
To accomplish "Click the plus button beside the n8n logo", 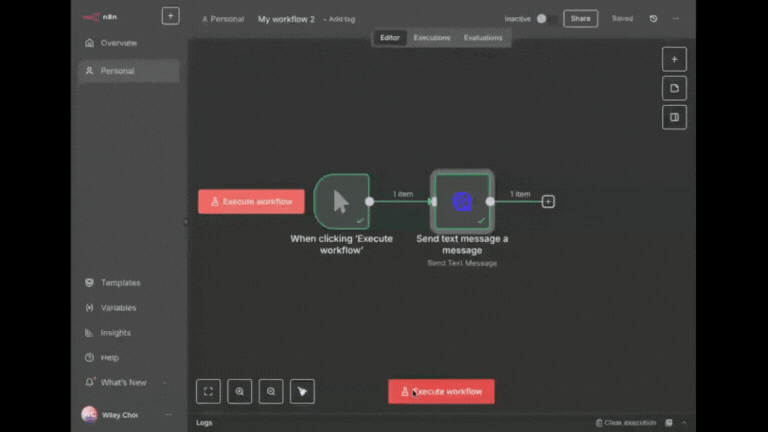I will (170, 16).
